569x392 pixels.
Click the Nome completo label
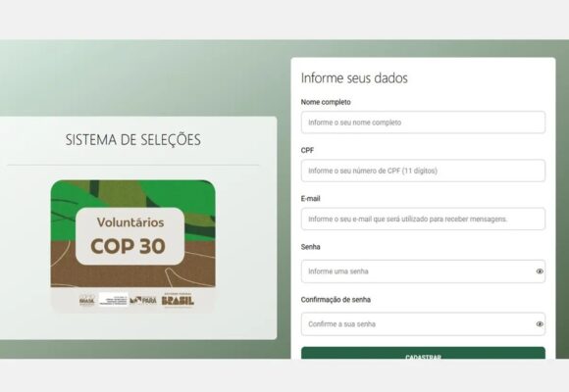point(326,102)
